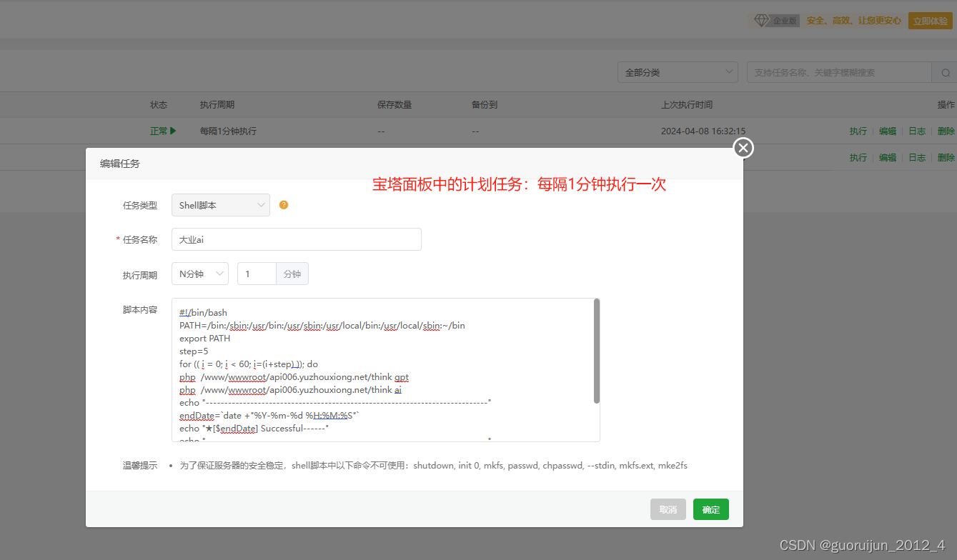
Task: Click 编辑 in the second task row
Action: click(888, 157)
